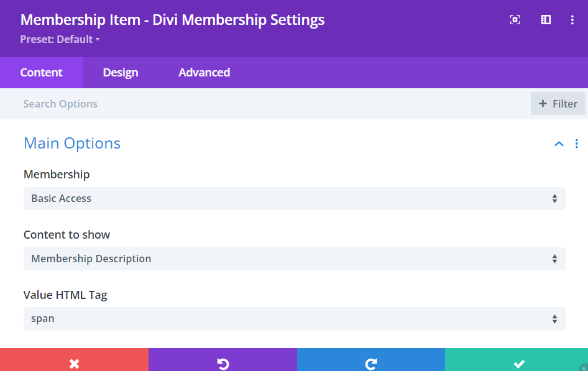The width and height of the screenshot is (588, 371).
Task: Click the Filter button
Action: pos(558,104)
